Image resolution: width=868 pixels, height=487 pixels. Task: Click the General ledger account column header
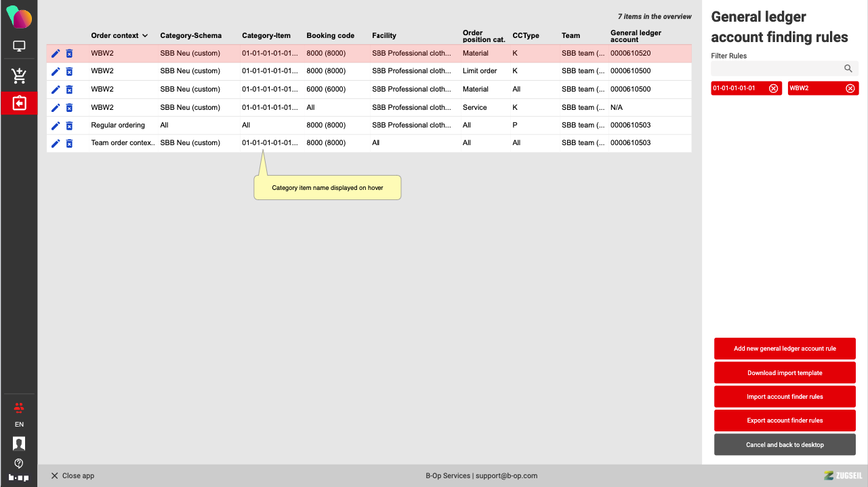636,36
